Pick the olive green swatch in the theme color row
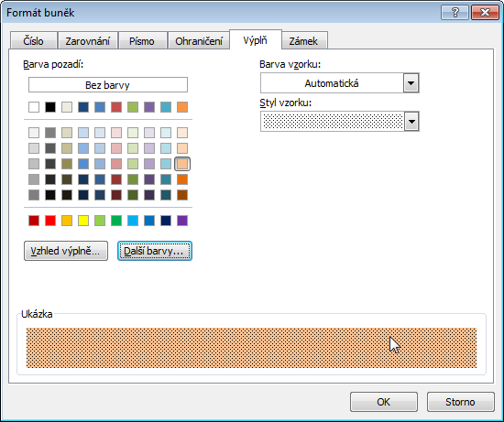This screenshot has height=422, width=504. [133, 107]
